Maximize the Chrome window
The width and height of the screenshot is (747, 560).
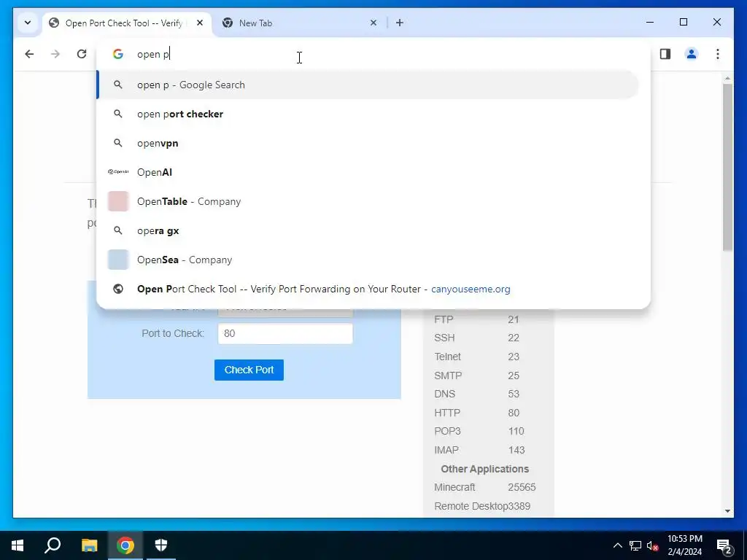click(683, 23)
